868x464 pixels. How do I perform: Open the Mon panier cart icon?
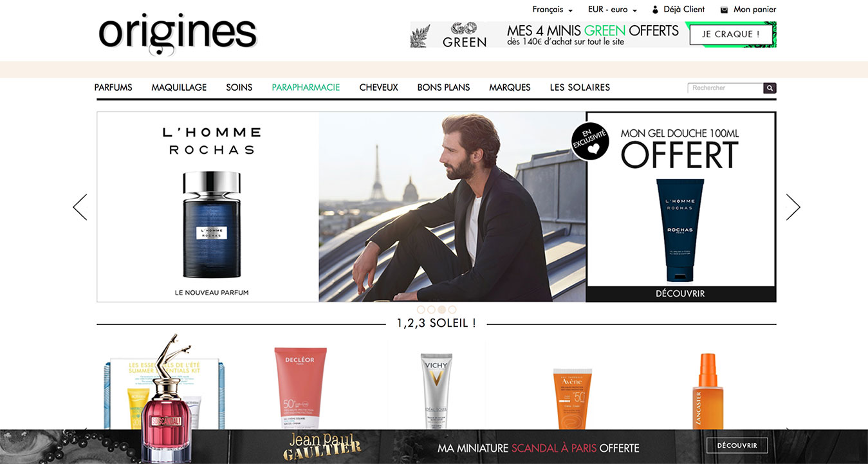coord(725,10)
